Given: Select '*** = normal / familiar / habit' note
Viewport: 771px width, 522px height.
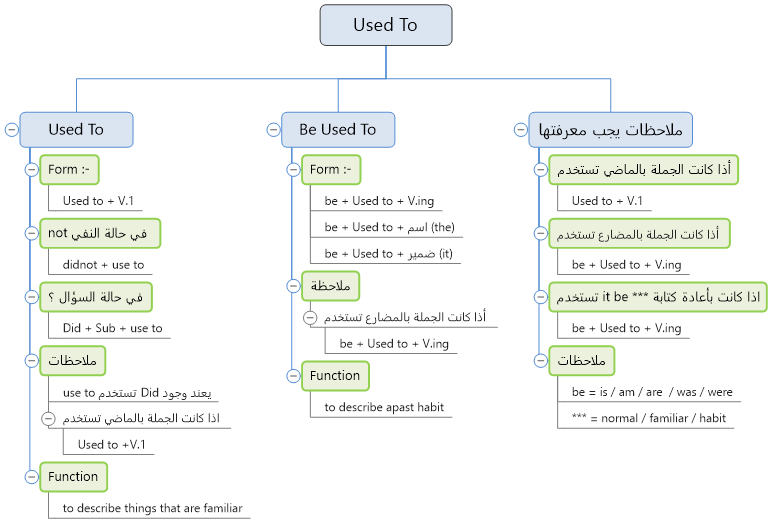Looking at the screenshot, I should point(649,418).
